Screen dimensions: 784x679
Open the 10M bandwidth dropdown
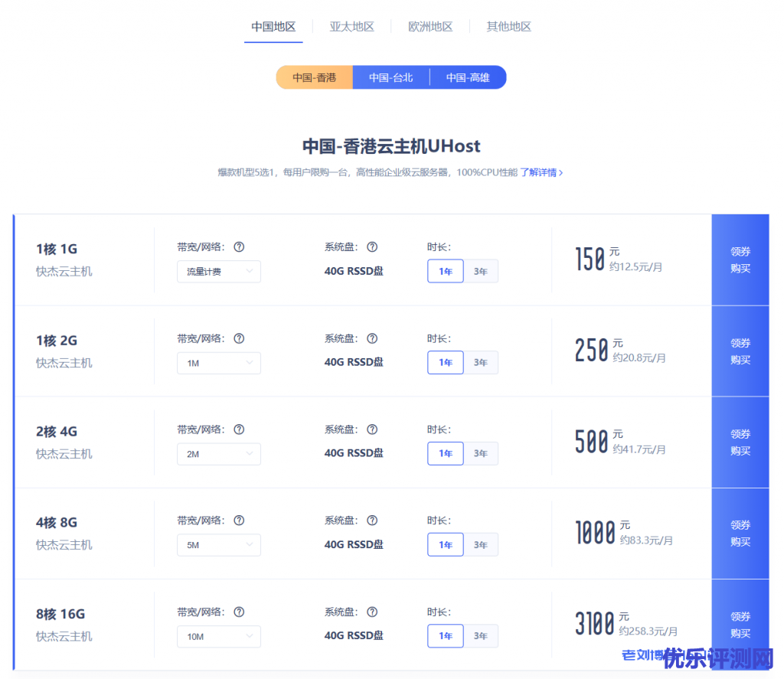(219, 636)
